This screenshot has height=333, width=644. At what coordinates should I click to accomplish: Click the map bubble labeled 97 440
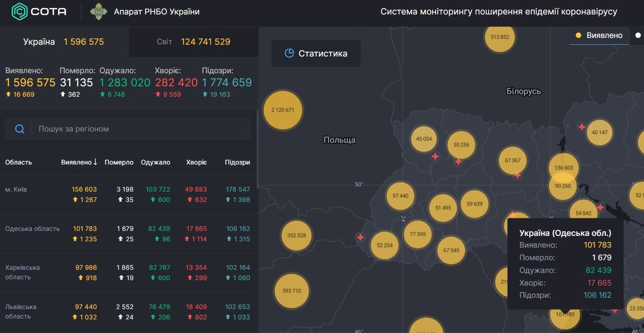coord(400,196)
